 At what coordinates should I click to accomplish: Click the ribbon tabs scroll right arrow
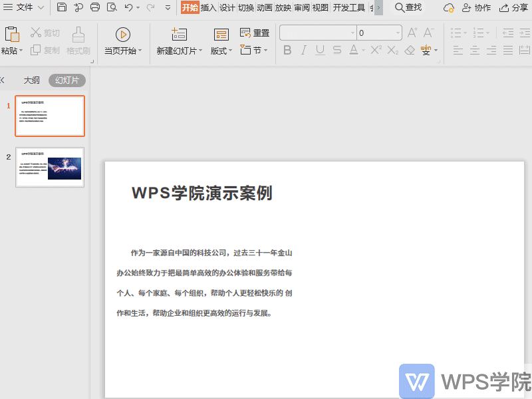tap(378, 7)
